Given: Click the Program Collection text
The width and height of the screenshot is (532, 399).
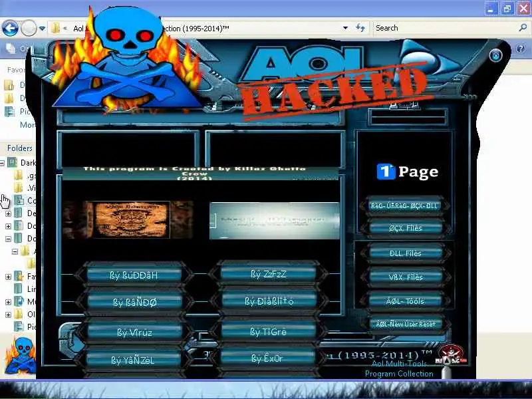Looking at the screenshot, I should (x=399, y=374).
